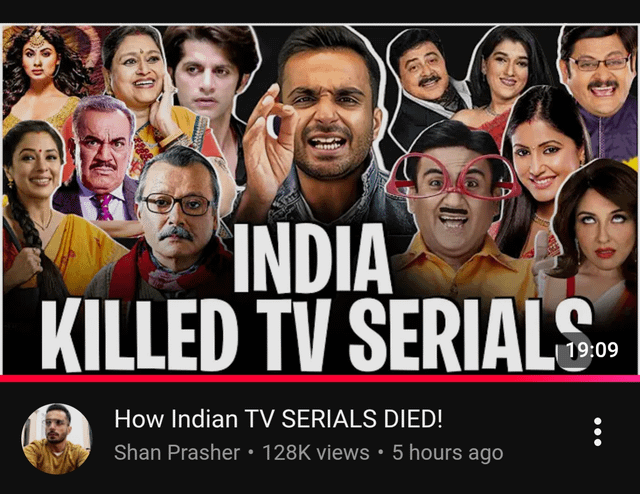Viewport: 640px width, 494px height.
Task: Click the red watch-progress bar below thumbnail
Action: tap(320, 378)
